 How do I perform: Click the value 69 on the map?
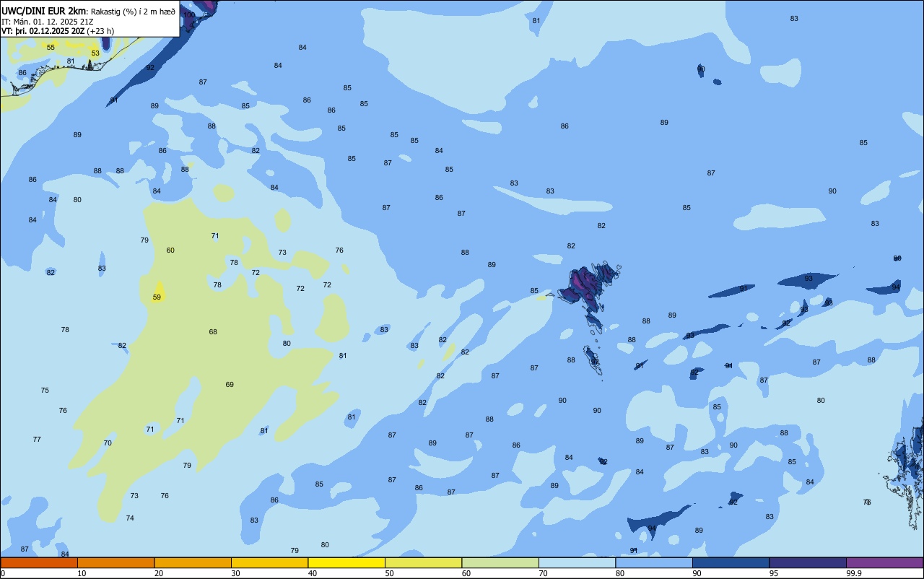[230, 385]
